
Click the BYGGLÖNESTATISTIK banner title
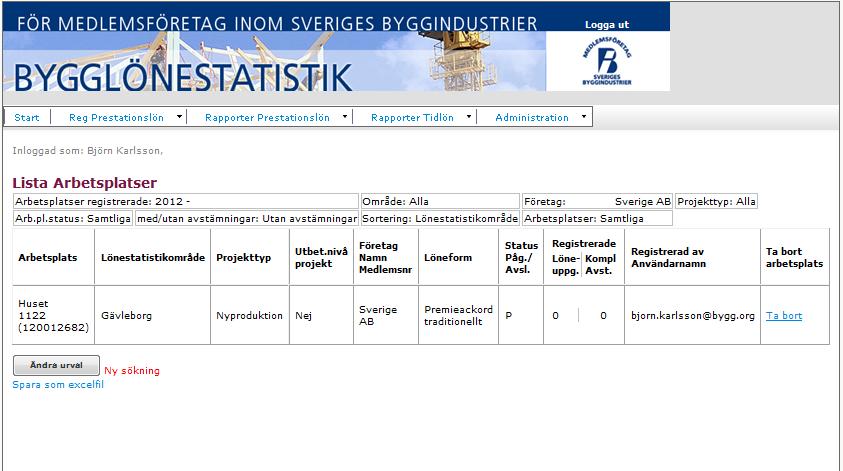[x=183, y=78]
